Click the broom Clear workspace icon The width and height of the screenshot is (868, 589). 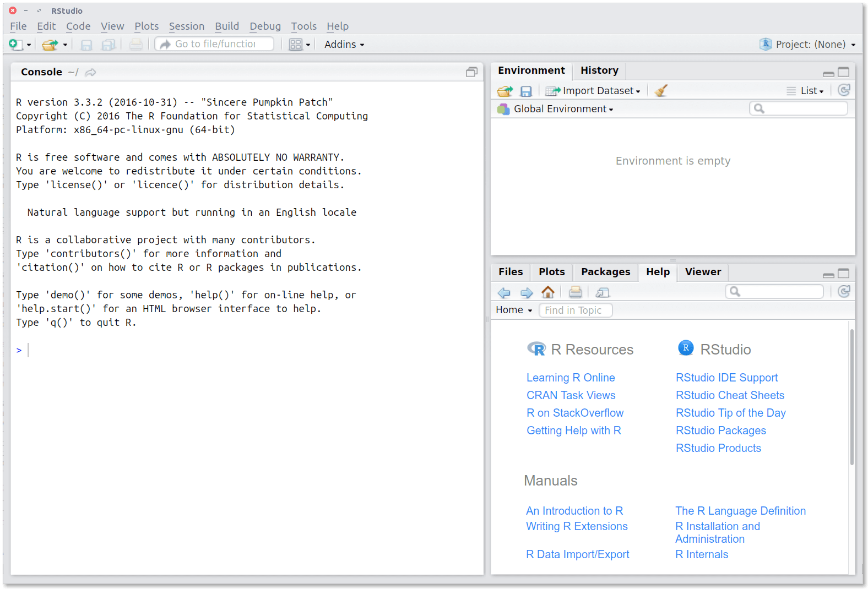click(x=661, y=91)
